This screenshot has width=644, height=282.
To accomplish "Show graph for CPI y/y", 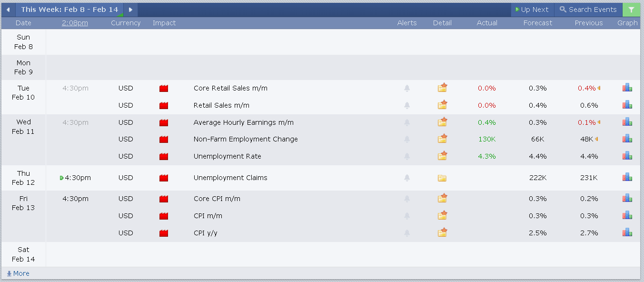I will click(627, 232).
